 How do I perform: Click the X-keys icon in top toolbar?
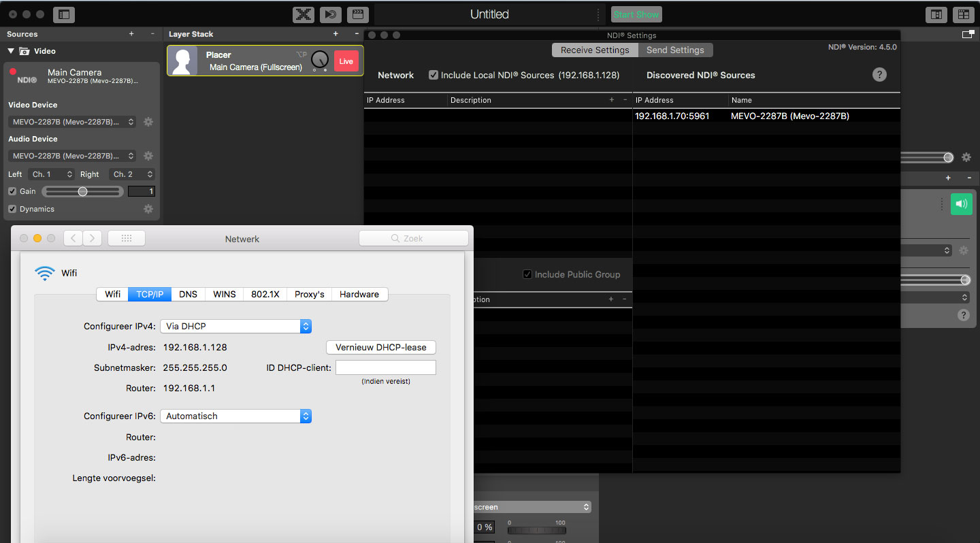point(304,14)
